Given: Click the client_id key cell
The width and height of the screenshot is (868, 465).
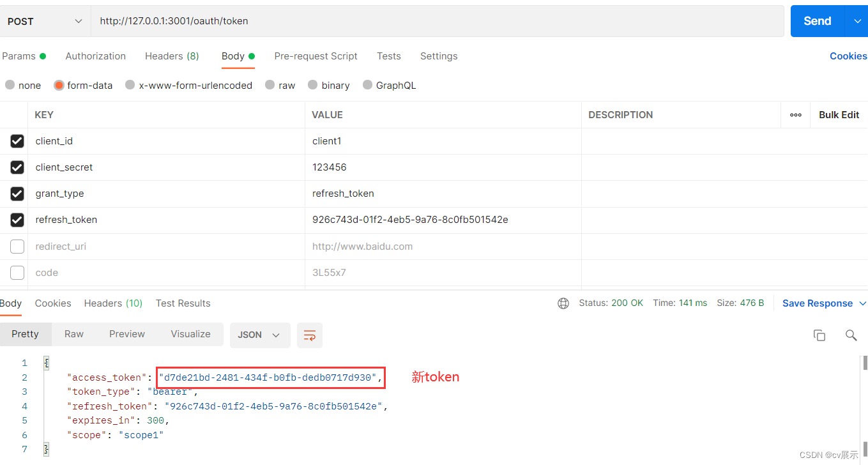Looking at the screenshot, I should [166, 141].
